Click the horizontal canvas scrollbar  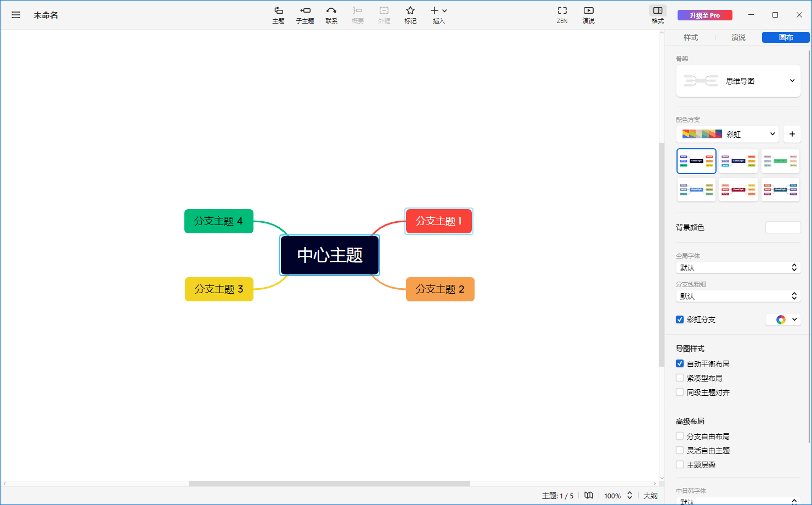[329, 484]
